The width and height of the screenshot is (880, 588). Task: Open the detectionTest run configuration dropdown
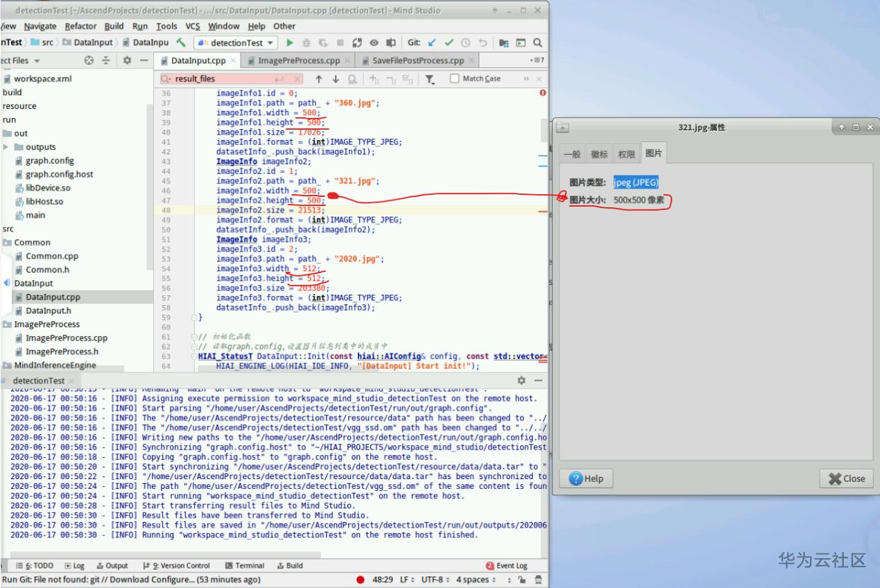[236, 42]
